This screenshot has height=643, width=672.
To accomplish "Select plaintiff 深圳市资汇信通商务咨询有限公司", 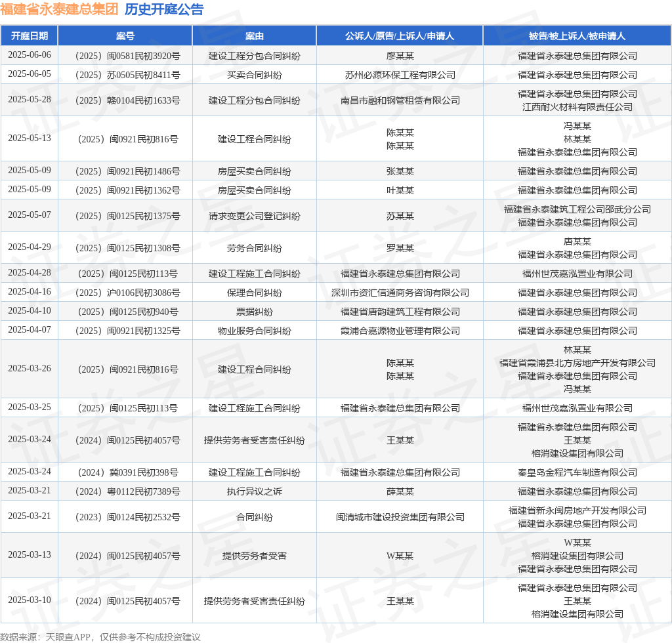I will click(400, 293).
